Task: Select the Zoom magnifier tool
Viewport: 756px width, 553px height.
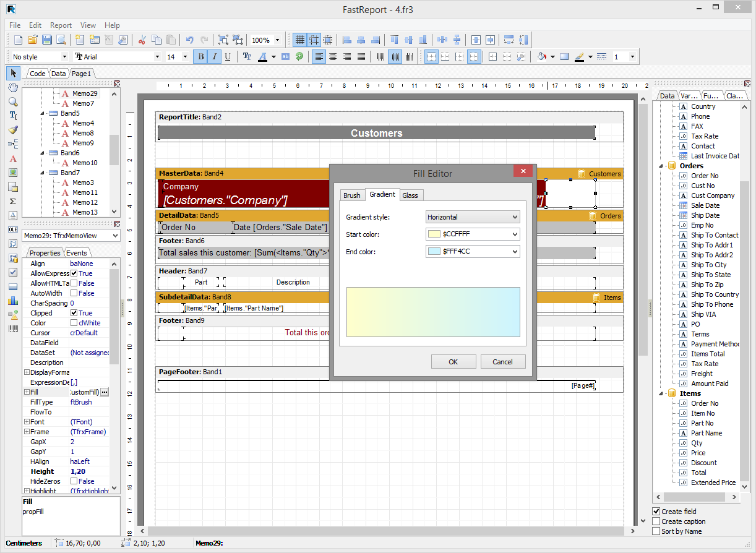Action: pos(13,101)
